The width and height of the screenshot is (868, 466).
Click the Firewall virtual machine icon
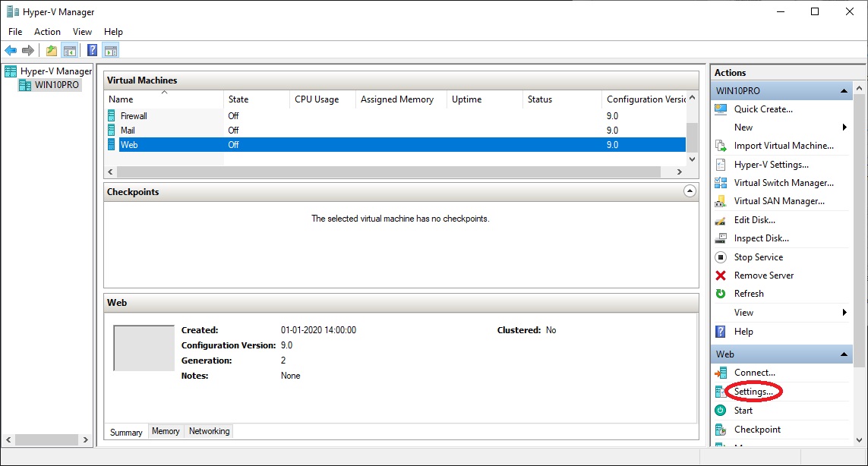coord(112,115)
